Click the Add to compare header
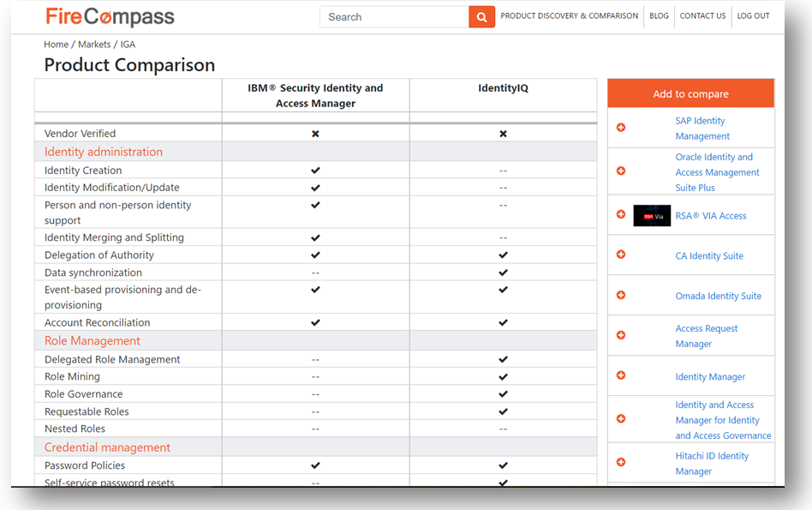 coord(691,93)
